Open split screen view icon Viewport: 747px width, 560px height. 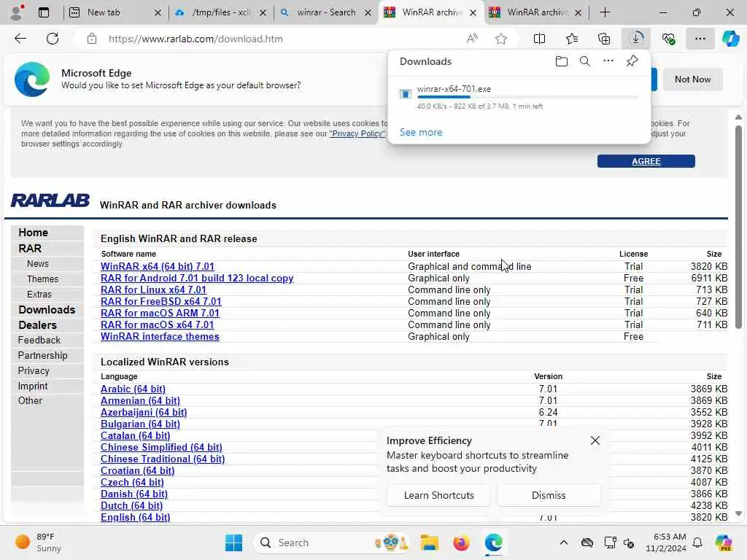[539, 39]
